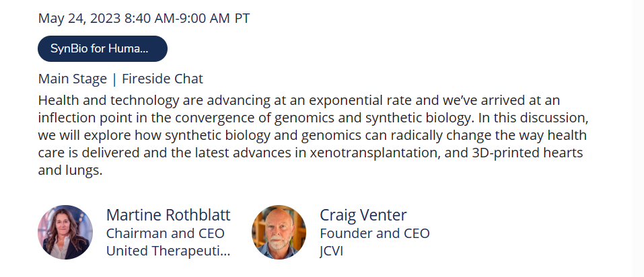Select the Martine Rothblatt speaker name
644x277 pixels.
[x=168, y=214]
